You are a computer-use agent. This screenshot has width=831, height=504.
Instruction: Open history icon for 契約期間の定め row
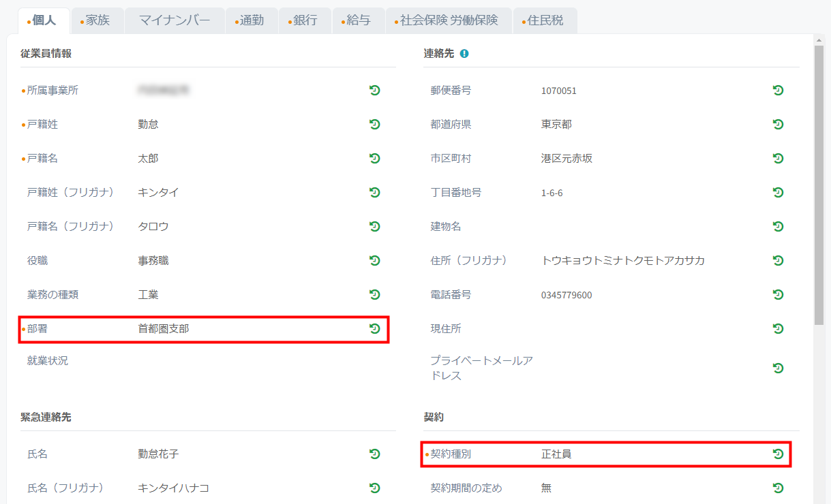[x=778, y=488]
